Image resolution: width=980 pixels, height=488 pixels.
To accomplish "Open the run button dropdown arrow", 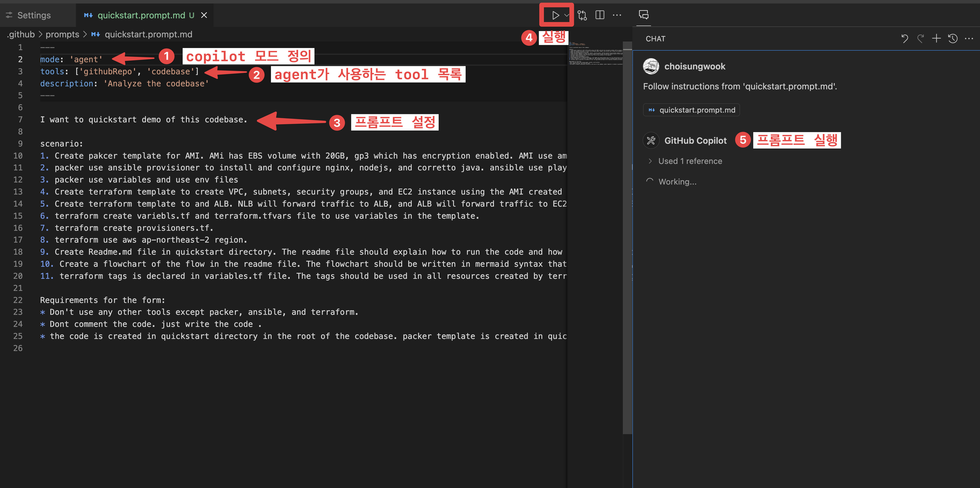I will 566,15.
